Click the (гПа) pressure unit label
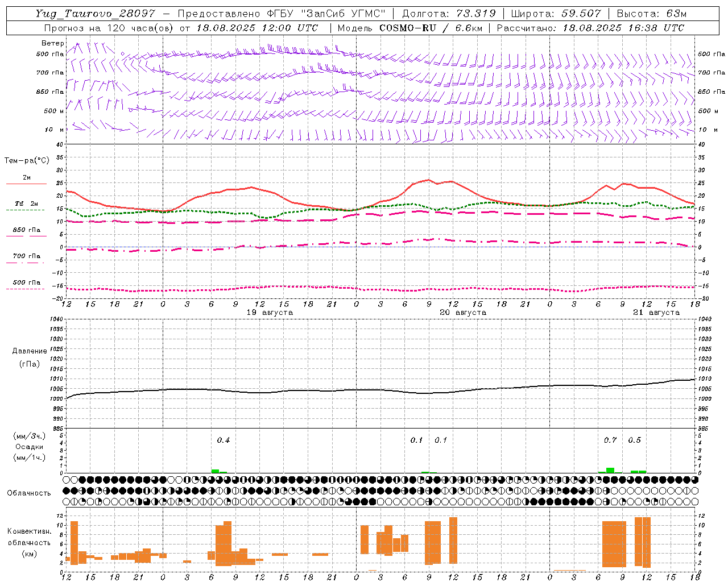The image size is (728, 582). [30, 364]
